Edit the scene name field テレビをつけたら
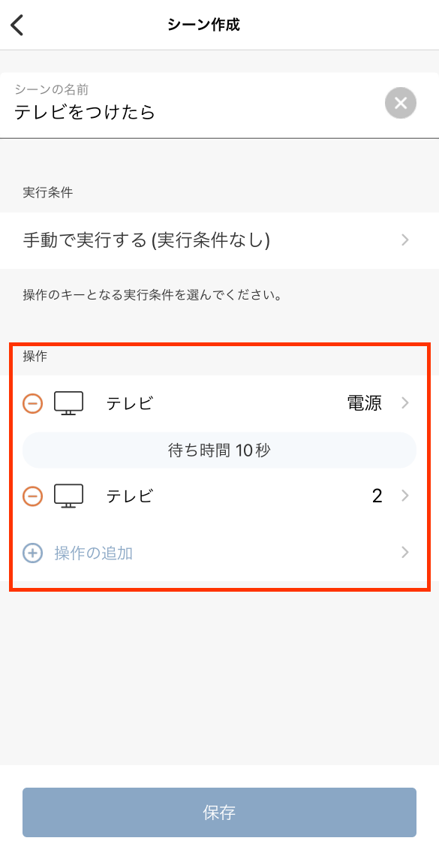 (x=194, y=105)
